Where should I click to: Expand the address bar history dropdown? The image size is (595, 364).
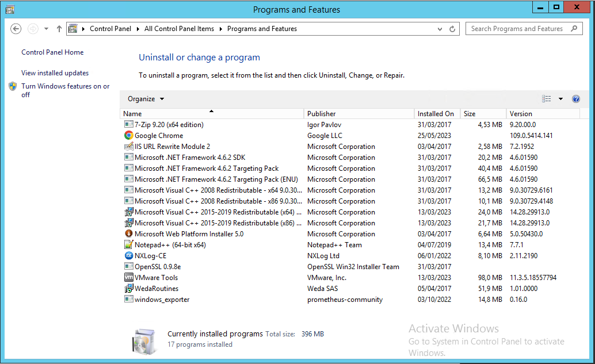[440, 29]
